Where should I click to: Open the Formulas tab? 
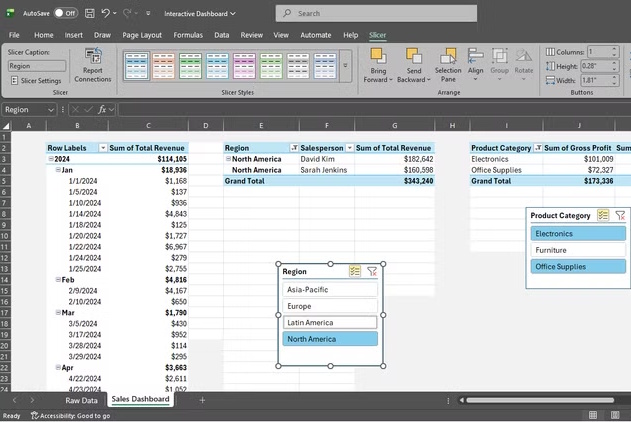[188, 35]
